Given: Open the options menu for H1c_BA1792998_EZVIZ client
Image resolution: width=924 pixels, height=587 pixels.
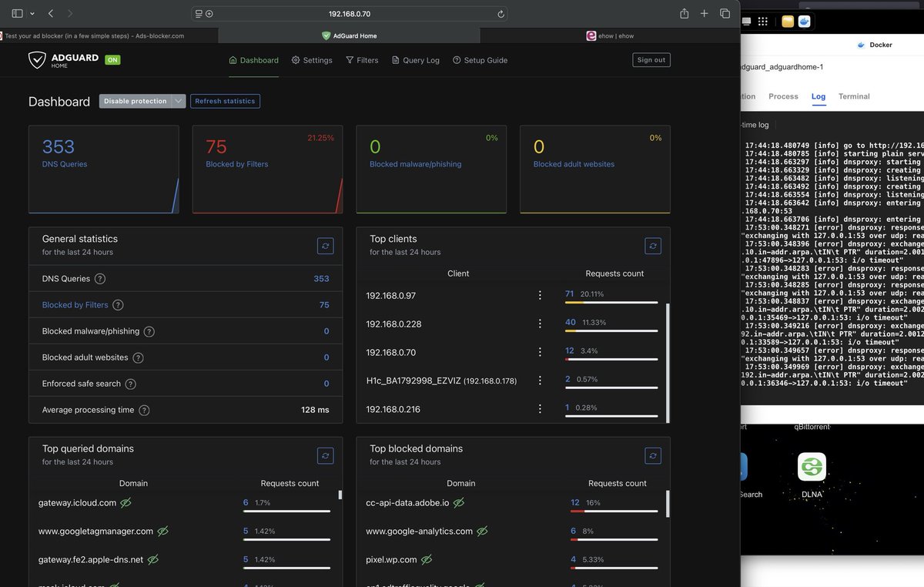Looking at the screenshot, I should point(540,381).
